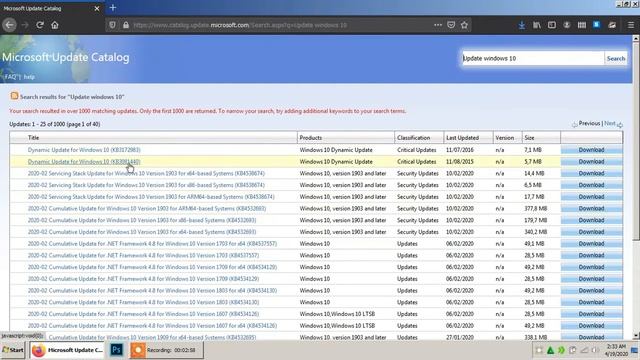Screen dimensions: 640x360
Task: Download the 49,1 MB .NET Framework update
Action: [591, 244]
